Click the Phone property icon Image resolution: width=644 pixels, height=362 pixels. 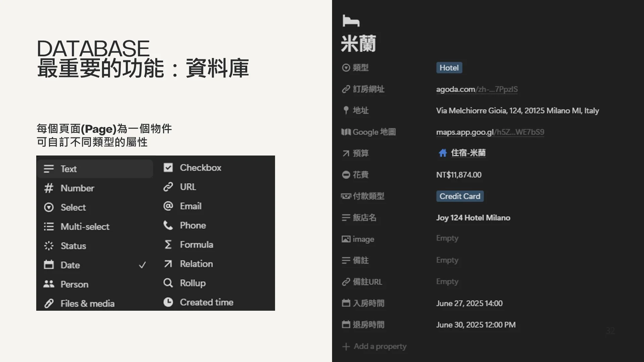(x=168, y=225)
